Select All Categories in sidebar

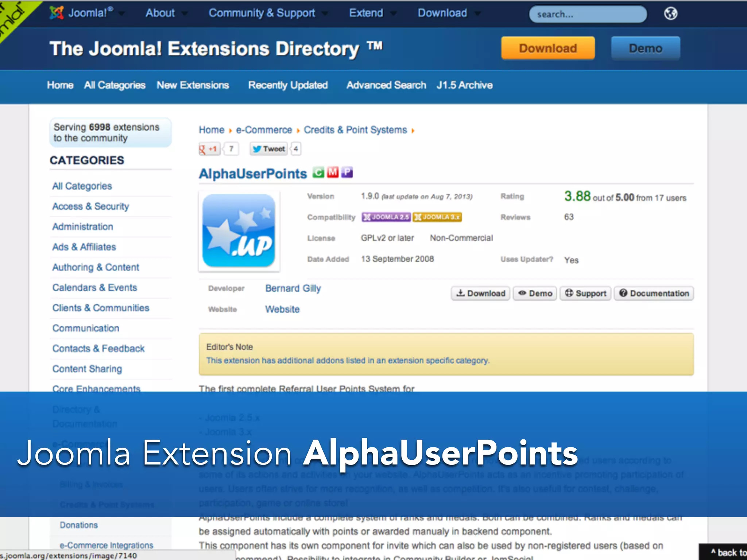point(82,186)
